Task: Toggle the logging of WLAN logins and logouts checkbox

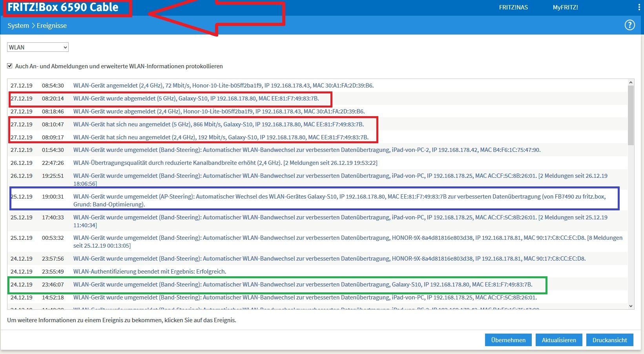Action: (10, 66)
